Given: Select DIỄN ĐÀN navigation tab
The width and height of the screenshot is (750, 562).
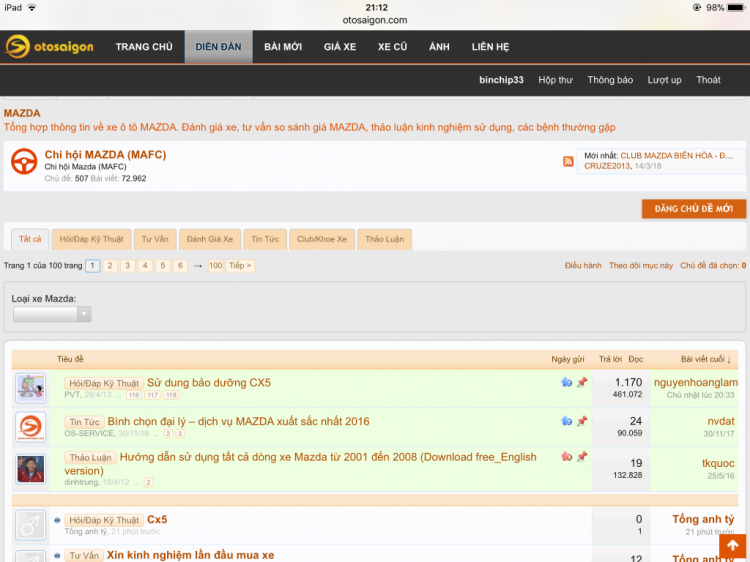Looking at the screenshot, I should tap(219, 47).
